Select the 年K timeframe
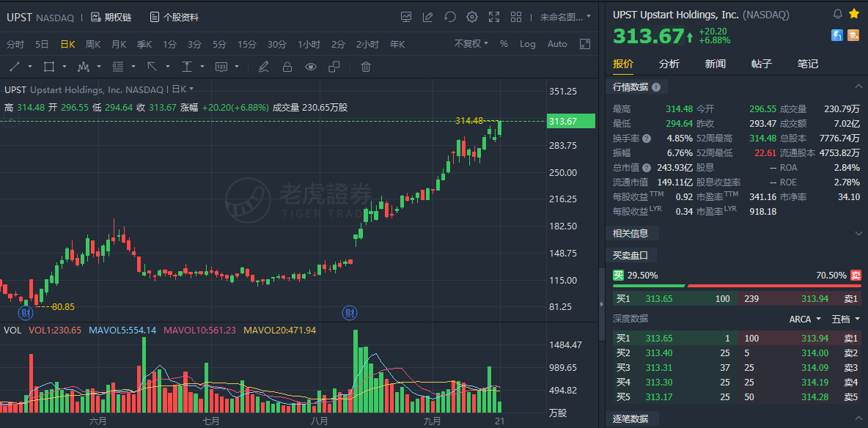 (397, 44)
